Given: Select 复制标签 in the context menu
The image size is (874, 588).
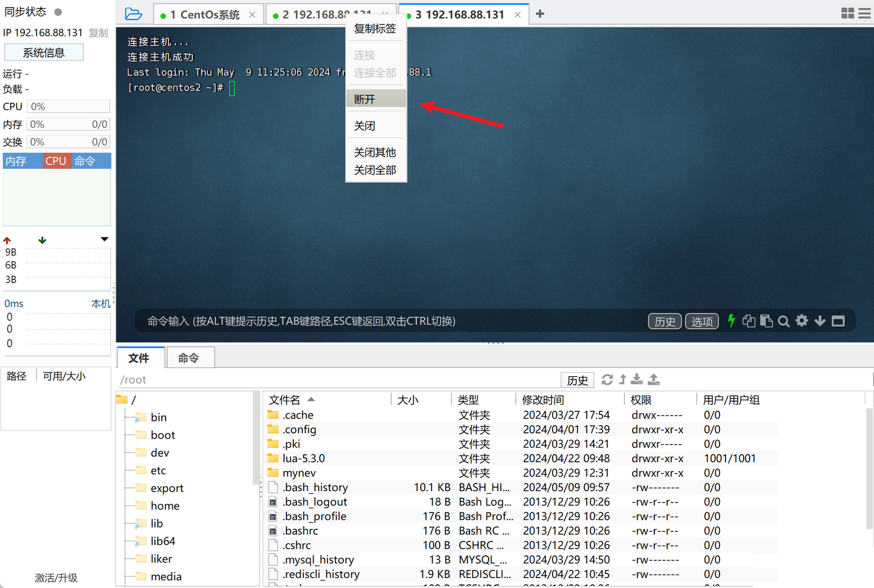Looking at the screenshot, I should pyautogui.click(x=375, y=29).
